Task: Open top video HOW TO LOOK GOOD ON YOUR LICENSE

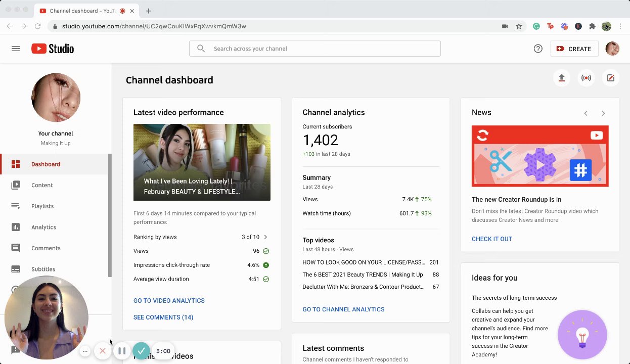Action: pos(371,262)
